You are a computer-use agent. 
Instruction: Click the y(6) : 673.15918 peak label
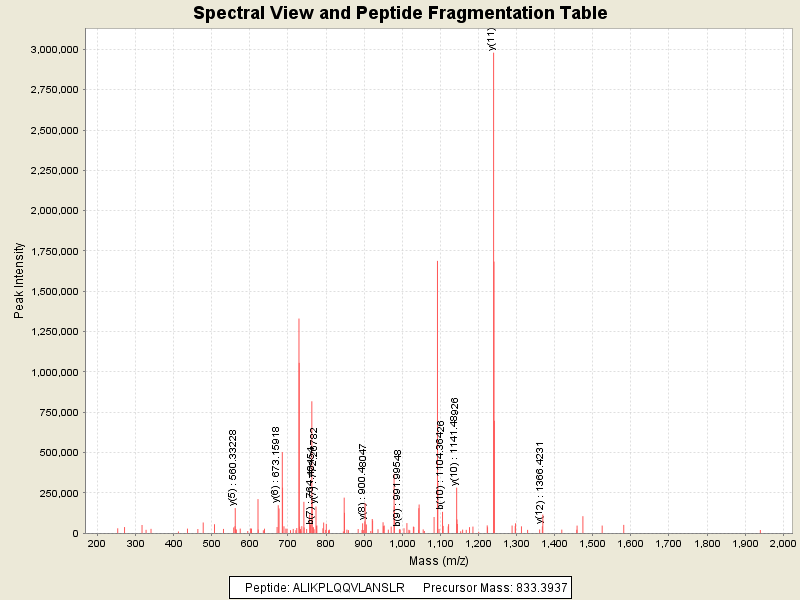(x=276, y=458)
